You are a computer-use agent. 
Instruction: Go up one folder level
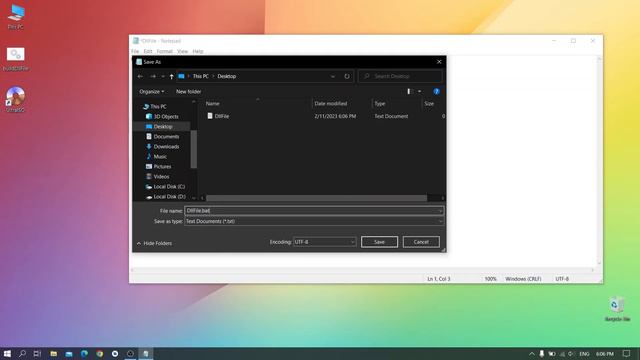(171, 76)
